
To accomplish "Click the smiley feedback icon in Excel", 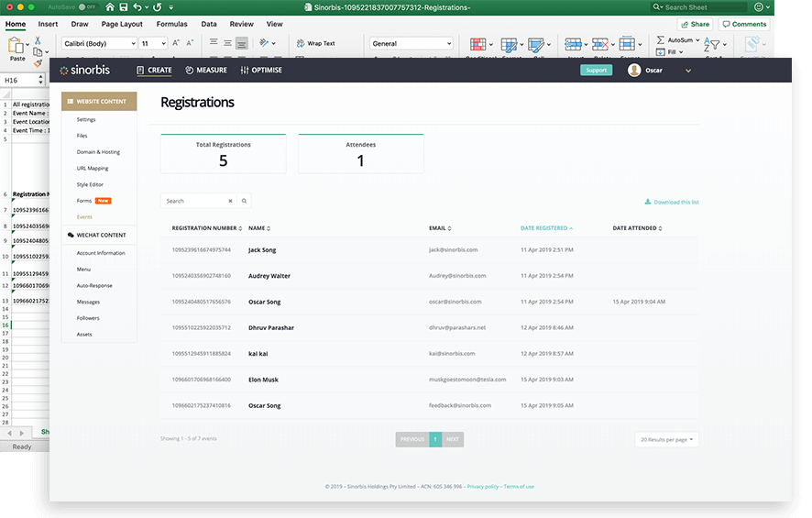I will 759,7.
